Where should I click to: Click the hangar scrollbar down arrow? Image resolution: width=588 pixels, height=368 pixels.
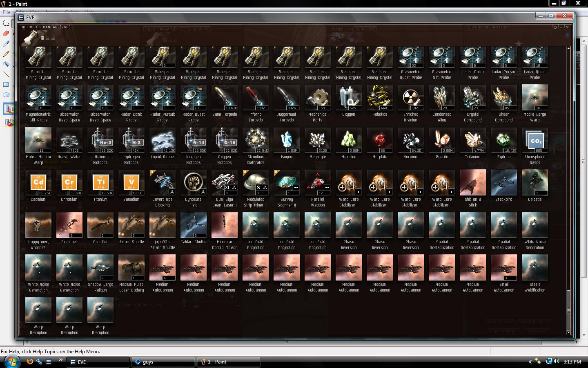(x=568, y=333)
